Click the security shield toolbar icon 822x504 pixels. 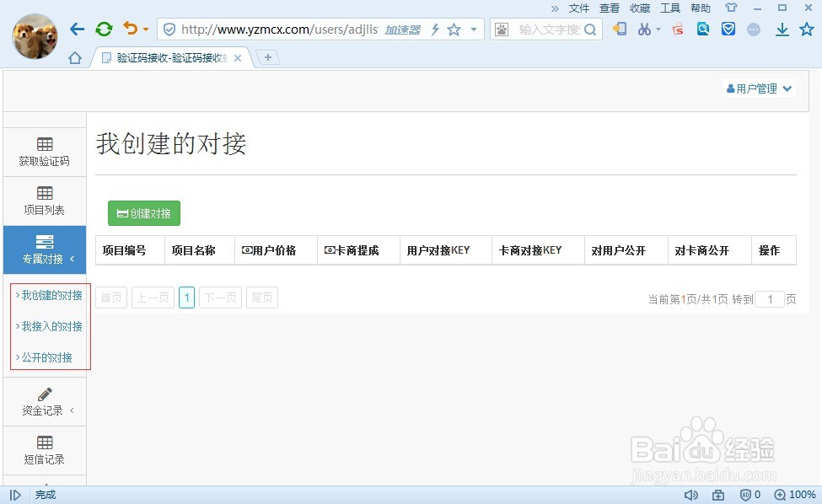click(728, 29)
